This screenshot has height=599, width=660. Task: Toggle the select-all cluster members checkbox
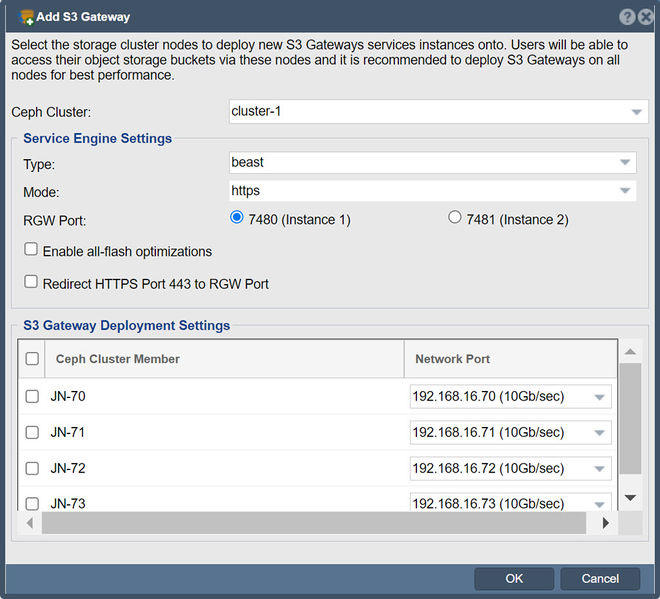point(32,359)
